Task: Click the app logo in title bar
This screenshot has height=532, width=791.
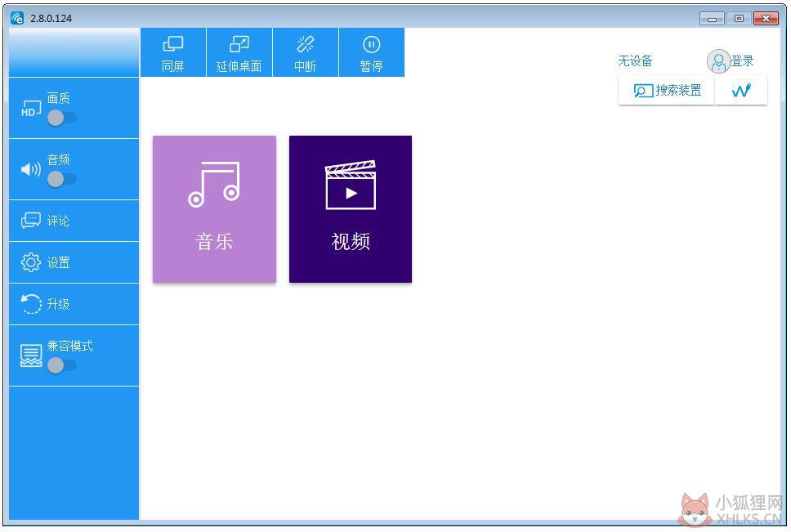Action: (17, 18)
